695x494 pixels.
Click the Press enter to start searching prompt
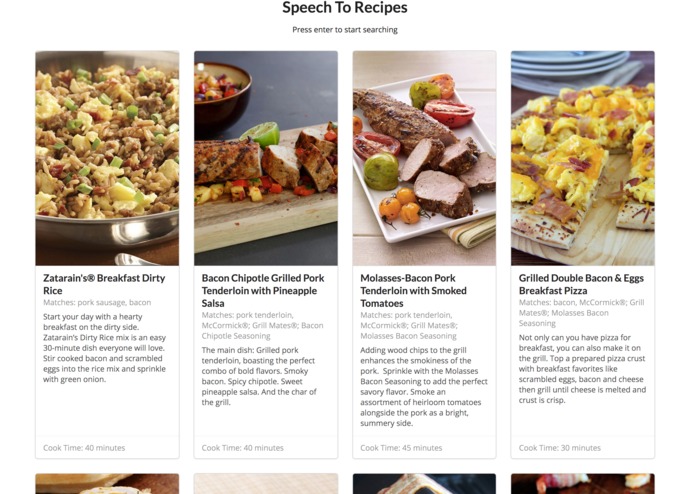tap(345, 30)
